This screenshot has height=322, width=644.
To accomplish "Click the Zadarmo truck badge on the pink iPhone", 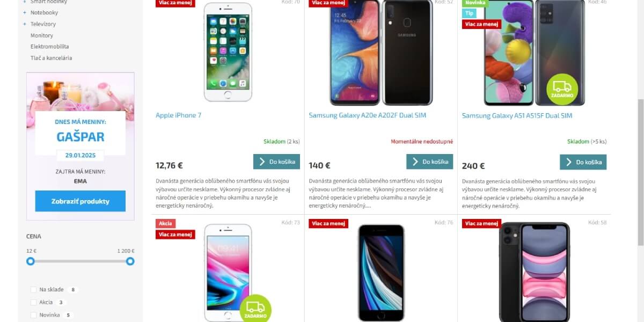I will pos(255,309).
